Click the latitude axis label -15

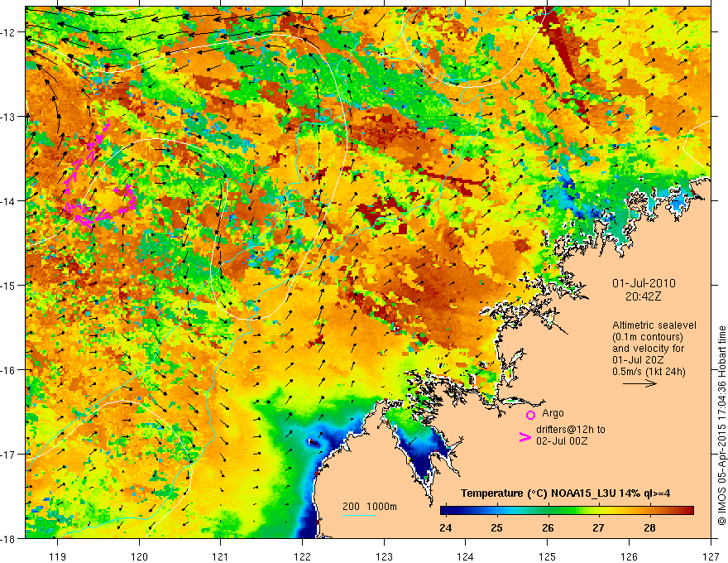pyautogui.click(x=8, y=285)
